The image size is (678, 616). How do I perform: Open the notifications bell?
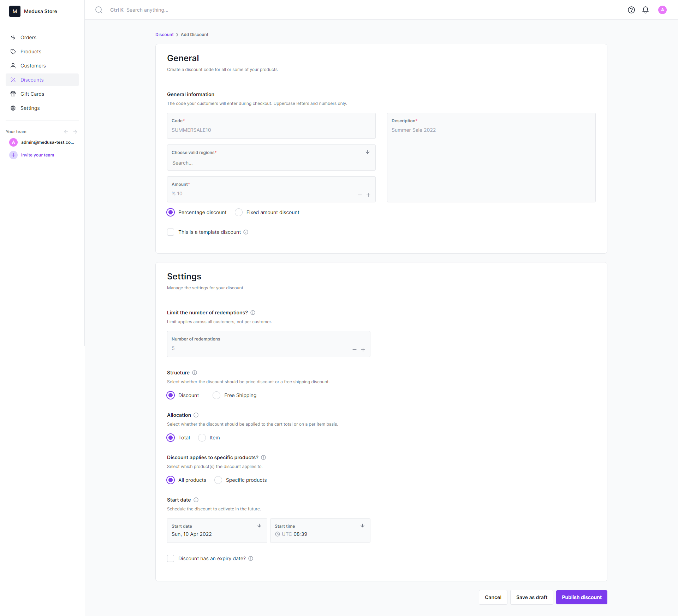[646, 10]
